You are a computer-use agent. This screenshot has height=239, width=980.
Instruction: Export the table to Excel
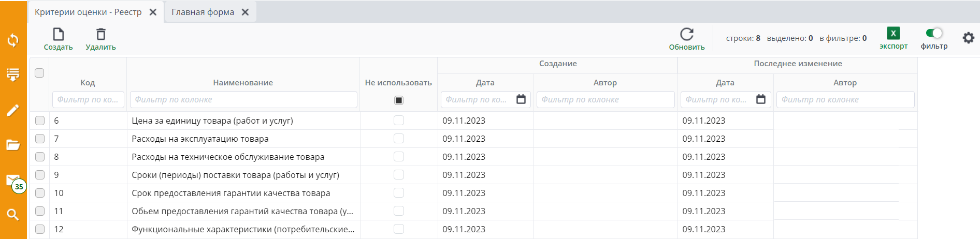(x=893, y=34)
